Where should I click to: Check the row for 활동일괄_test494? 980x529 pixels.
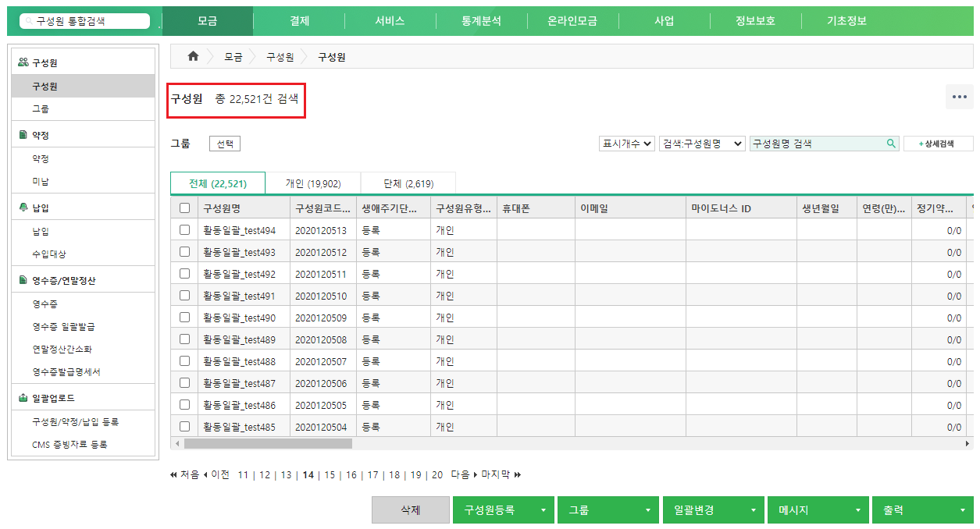click(x=185, y=230)
